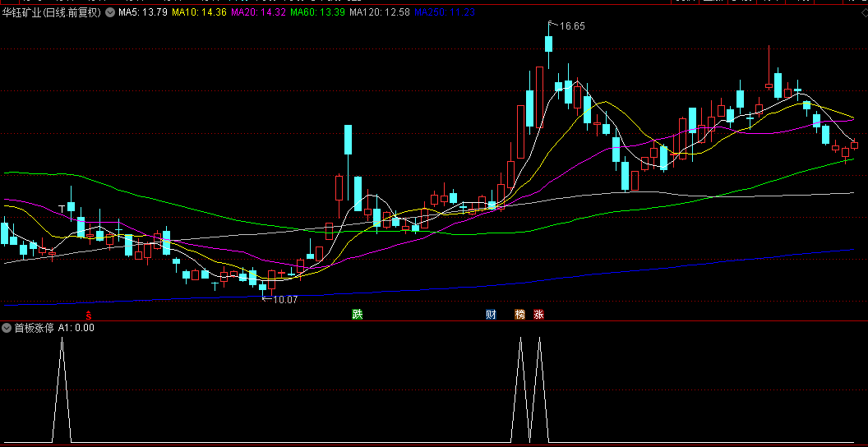
Task: Select the green MA60: 13.39 label
Action: [318, 12]
